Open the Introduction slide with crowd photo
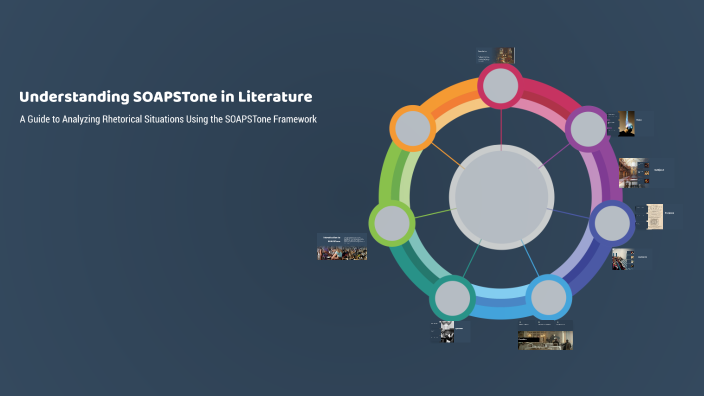Image resolution: width=704 pixels, height=396 pixels. (342, 246)
